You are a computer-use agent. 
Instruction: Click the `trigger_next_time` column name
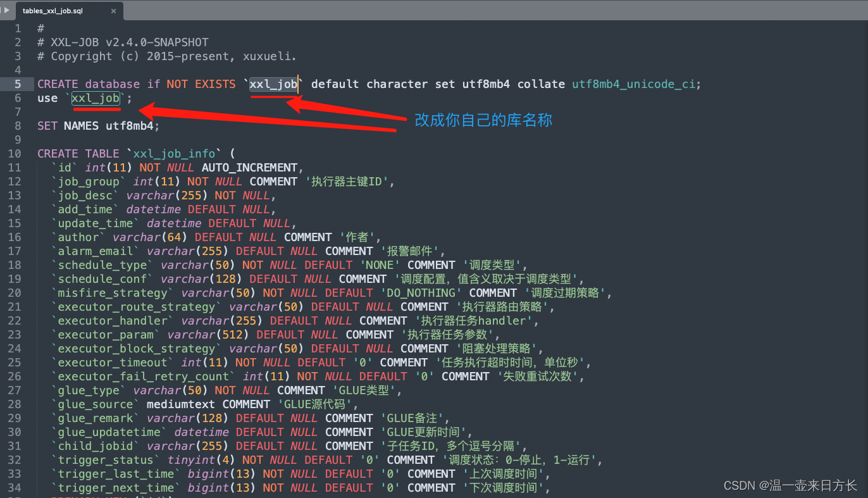pyautogui.click(x=116, y=488)
